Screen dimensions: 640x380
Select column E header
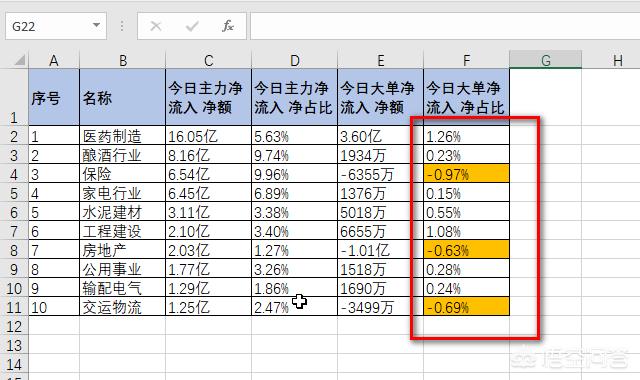point(380,60)
